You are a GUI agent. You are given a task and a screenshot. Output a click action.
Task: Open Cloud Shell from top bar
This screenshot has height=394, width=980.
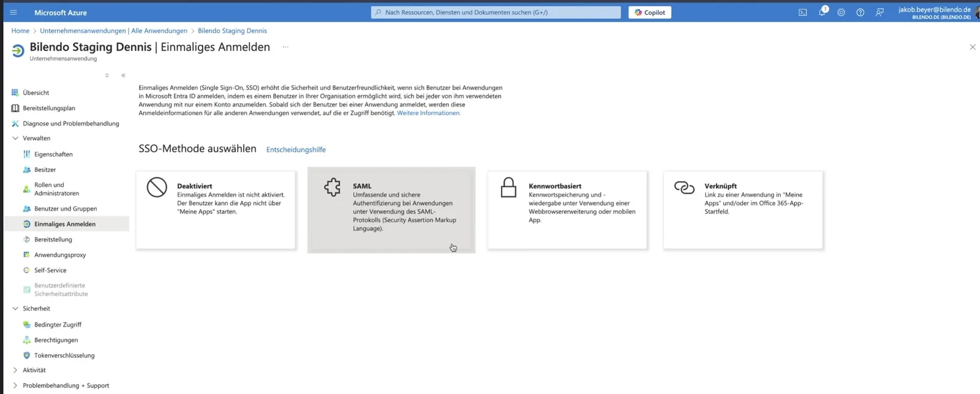click(802, 12)
